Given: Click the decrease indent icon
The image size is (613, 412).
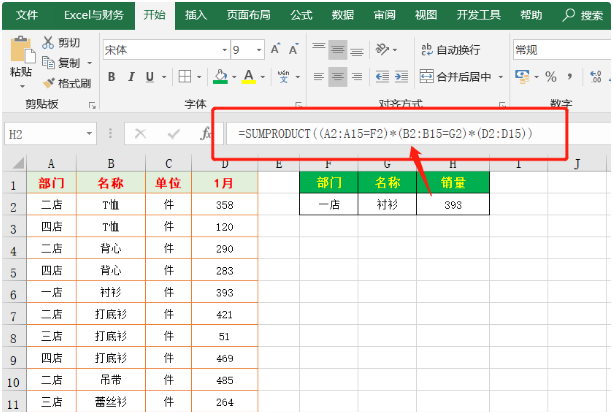Looking at the screenshot, I should pos(382,77).
